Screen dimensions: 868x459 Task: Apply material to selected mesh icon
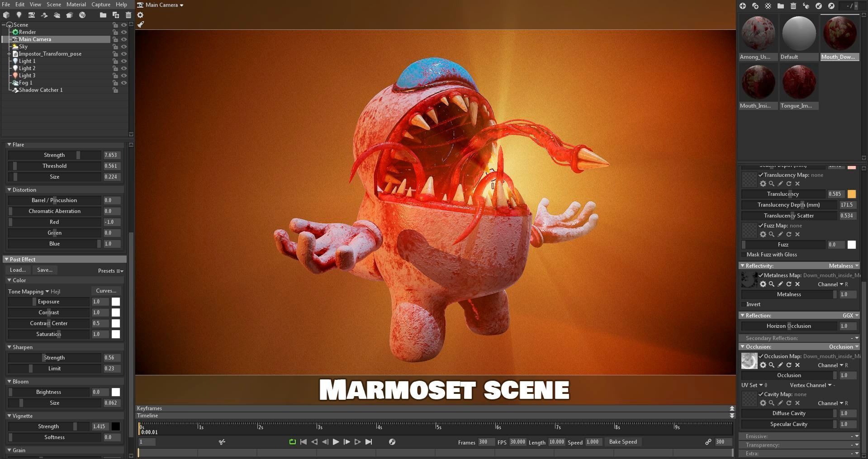click(806, 6)
